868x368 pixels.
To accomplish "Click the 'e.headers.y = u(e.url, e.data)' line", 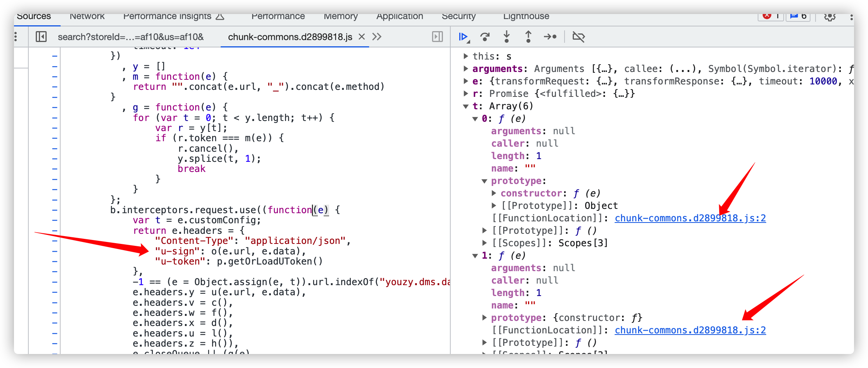I will click(x=219, y=292).
